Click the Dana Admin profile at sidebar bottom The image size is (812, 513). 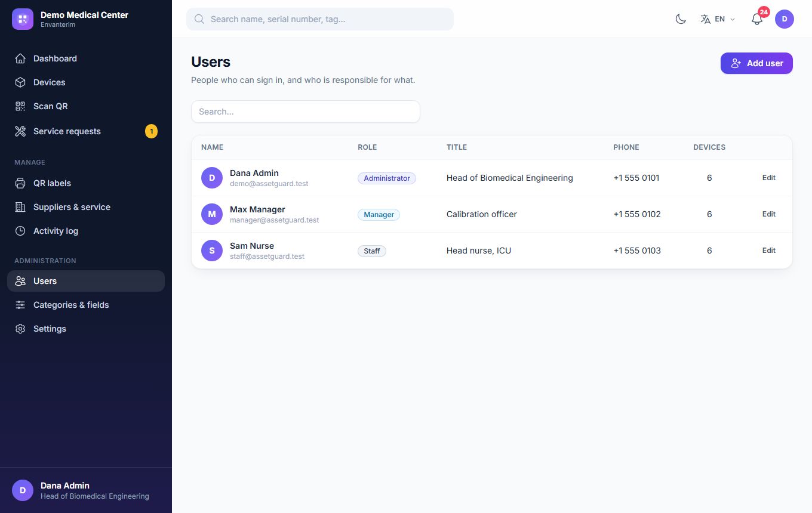86,490
